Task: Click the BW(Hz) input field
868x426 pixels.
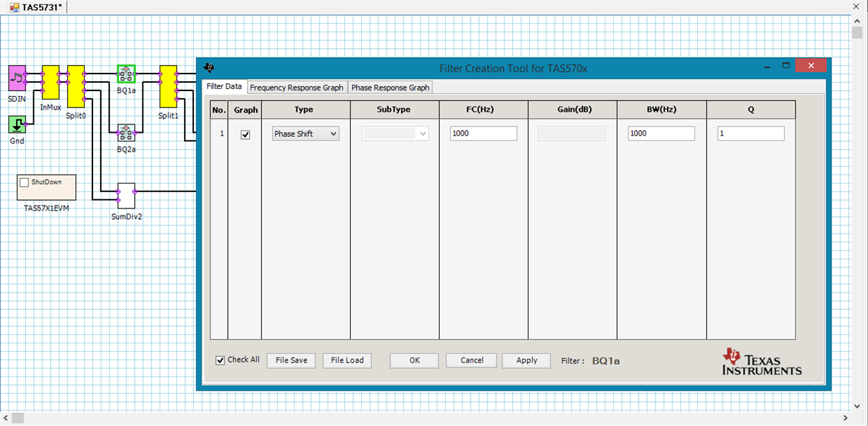Action: click(661, 134)
